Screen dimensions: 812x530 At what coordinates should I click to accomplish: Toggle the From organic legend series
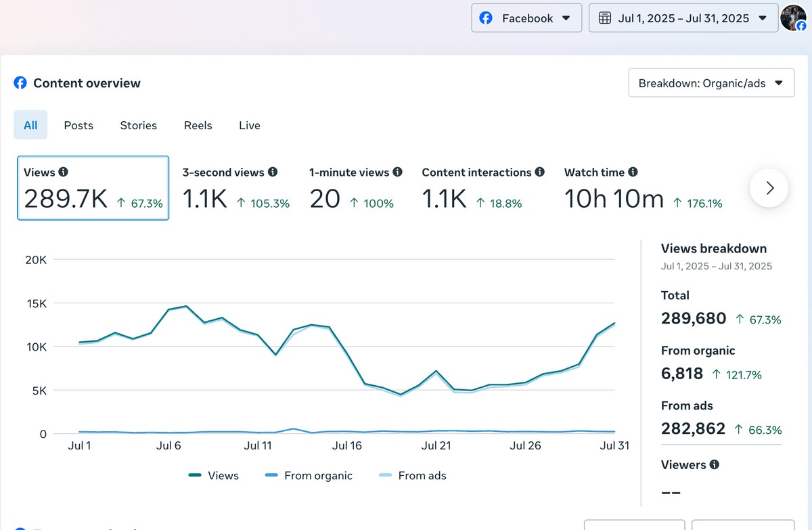309,476
